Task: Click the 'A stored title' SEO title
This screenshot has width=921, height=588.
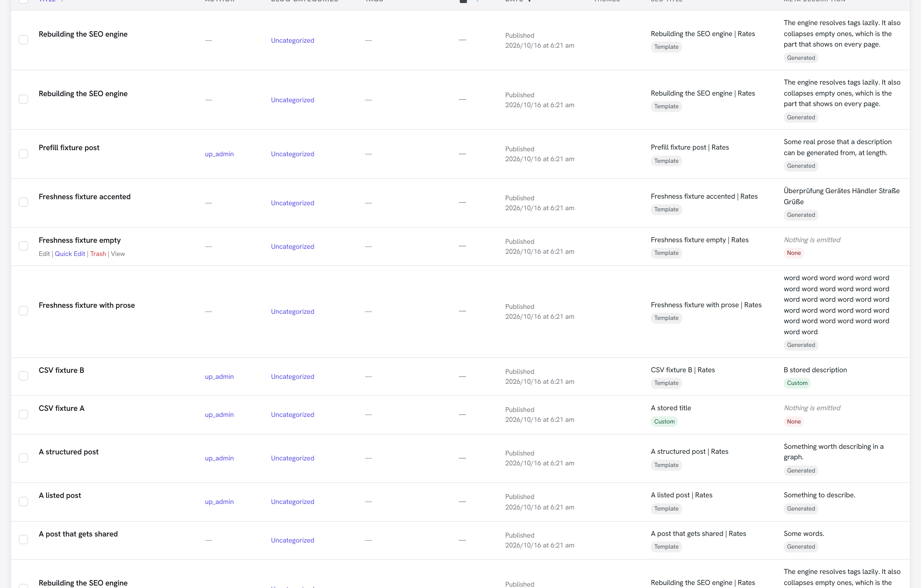Action: coord(671,408)
